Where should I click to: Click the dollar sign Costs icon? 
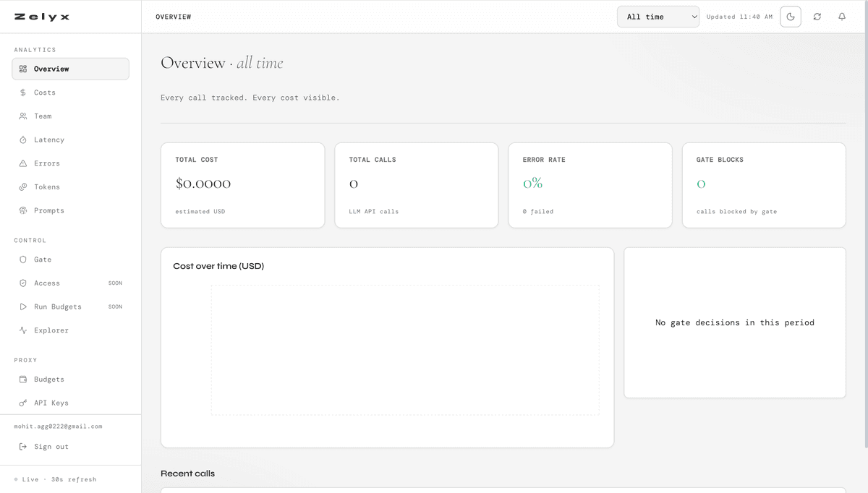point(23,93)
